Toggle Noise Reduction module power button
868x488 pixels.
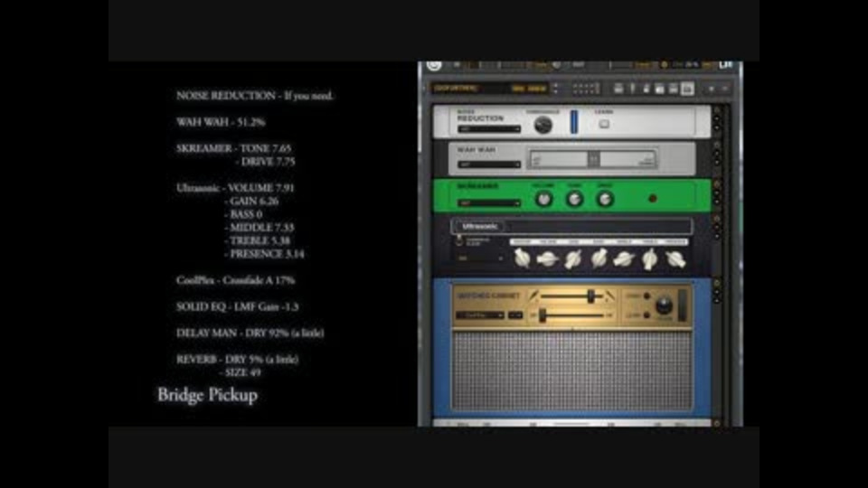pyautogui.click(x=717, y=110)
